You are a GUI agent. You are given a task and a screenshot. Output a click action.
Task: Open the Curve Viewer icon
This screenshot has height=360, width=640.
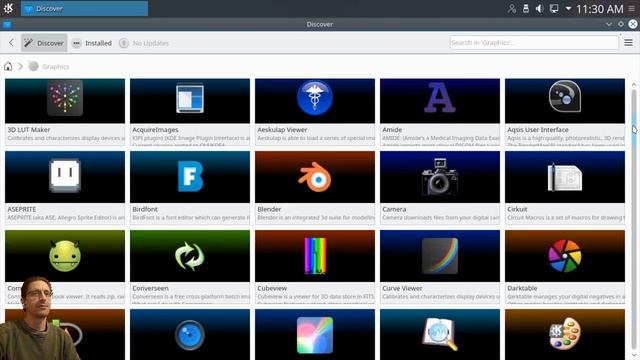pos(440,256)
